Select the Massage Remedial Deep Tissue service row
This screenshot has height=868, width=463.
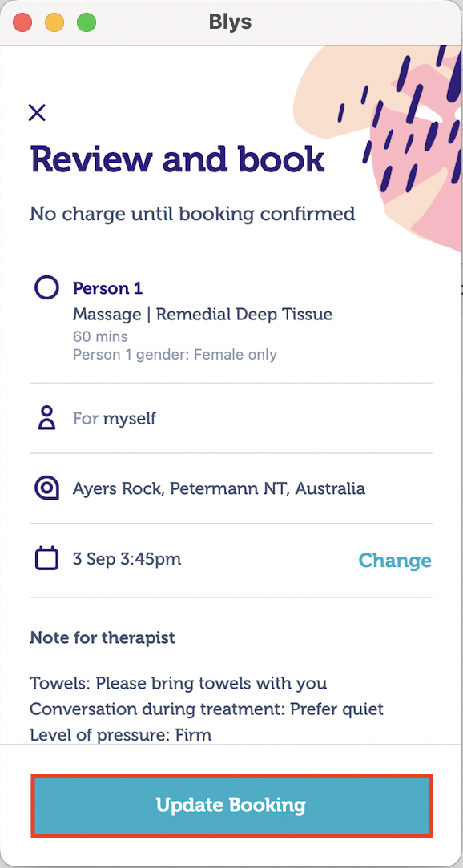pyautogui.click(x=202, y=314)
